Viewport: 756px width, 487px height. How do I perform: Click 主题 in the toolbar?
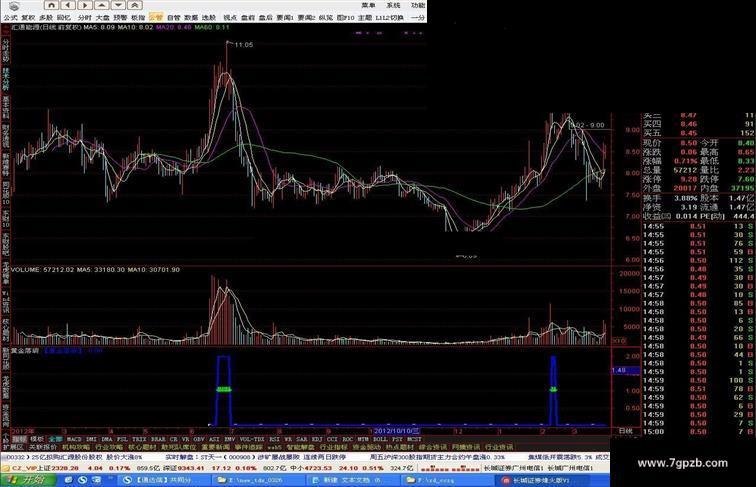364,17
